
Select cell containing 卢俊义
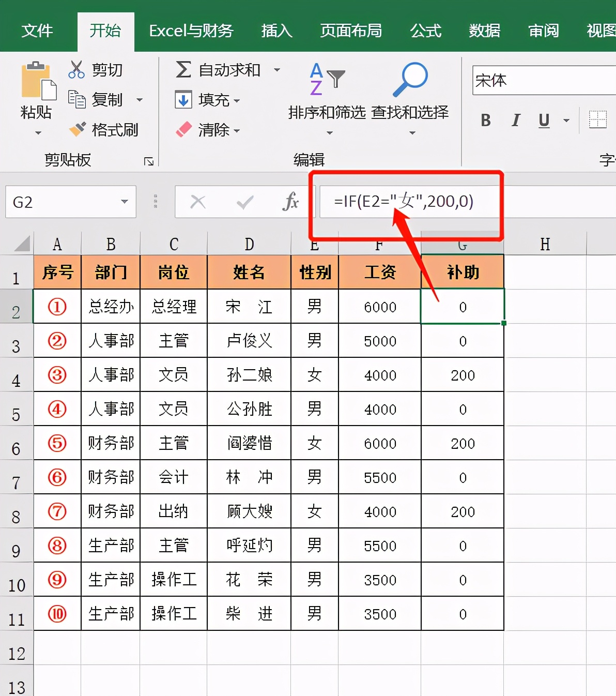249,341
